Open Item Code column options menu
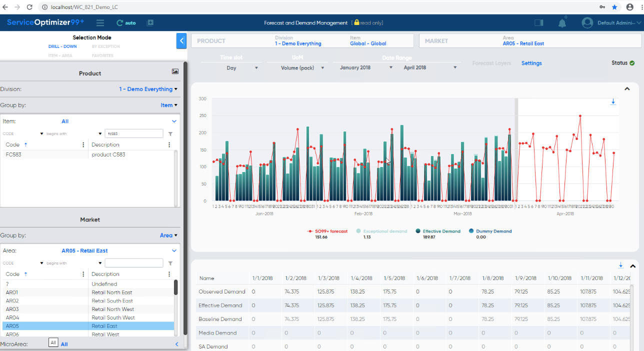 point(83,144)
